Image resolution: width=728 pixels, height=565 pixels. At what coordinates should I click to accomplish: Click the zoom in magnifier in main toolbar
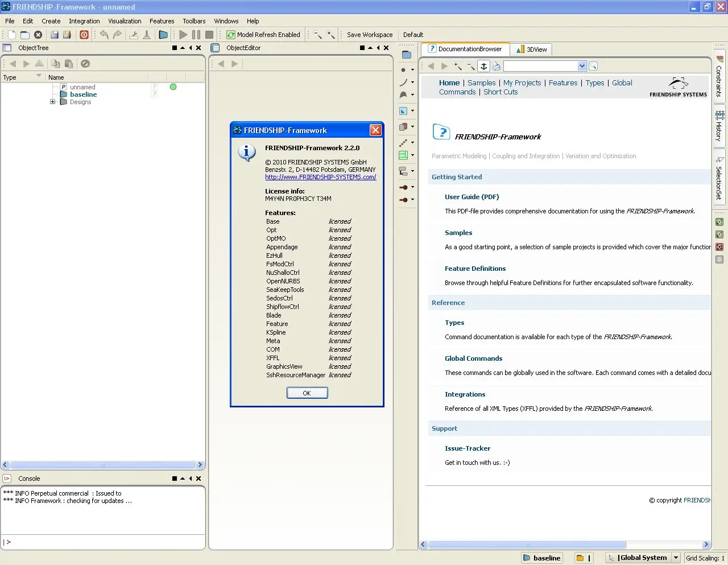click(x=331, y=35)
